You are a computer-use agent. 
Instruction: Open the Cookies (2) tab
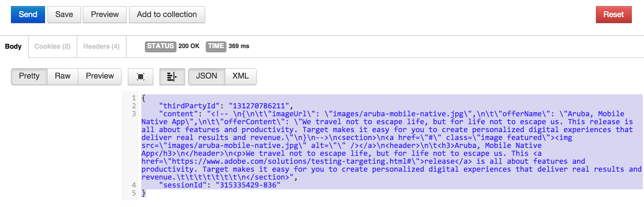pos(52,46)
